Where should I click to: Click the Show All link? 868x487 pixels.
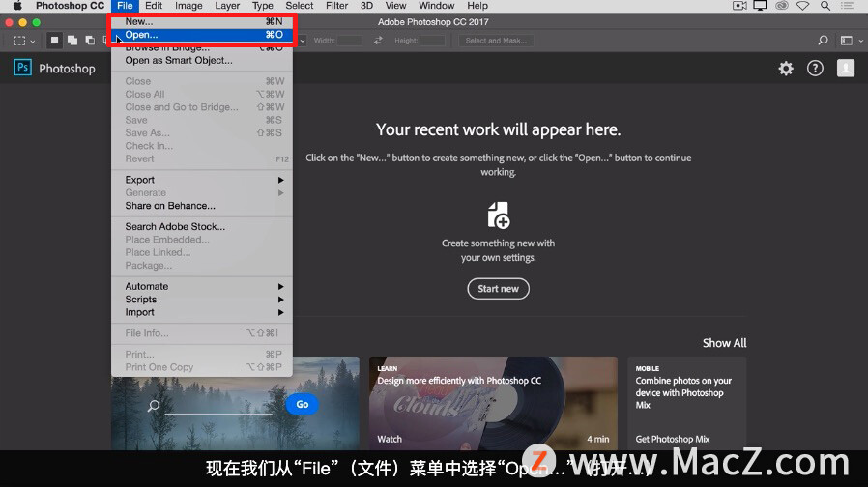pyautogui.click(x=724, y=343)
